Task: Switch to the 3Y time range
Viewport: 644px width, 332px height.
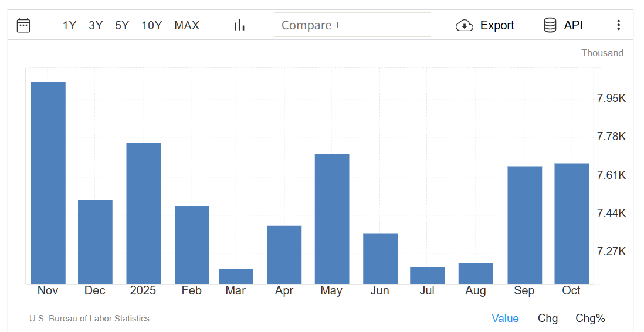Action: [x=96, y=25]
